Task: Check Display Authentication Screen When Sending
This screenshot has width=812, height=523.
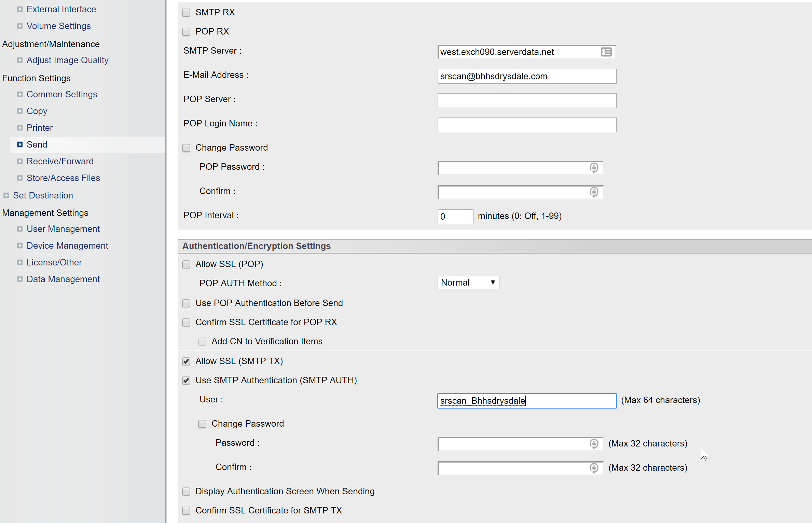Action: (186, 492)
